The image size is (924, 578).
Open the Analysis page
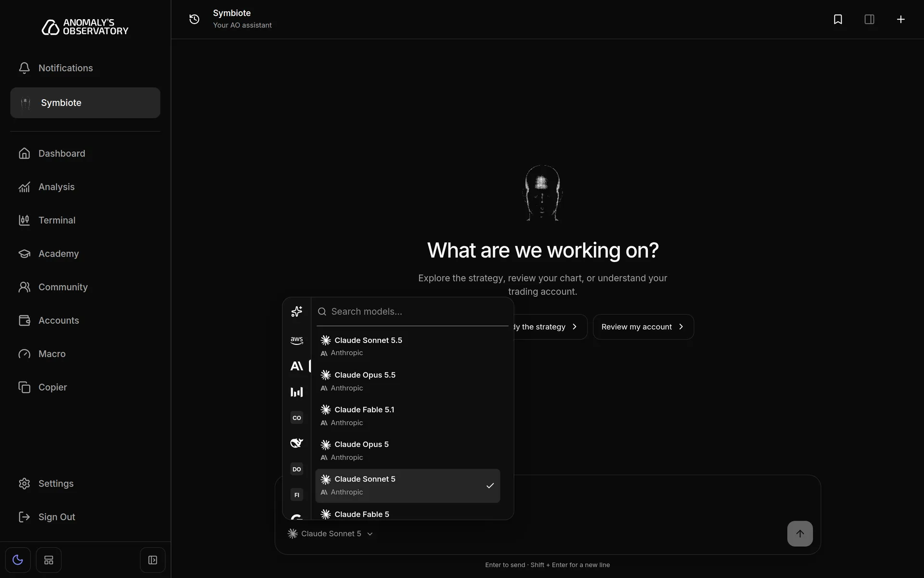(x=85, y=187)
